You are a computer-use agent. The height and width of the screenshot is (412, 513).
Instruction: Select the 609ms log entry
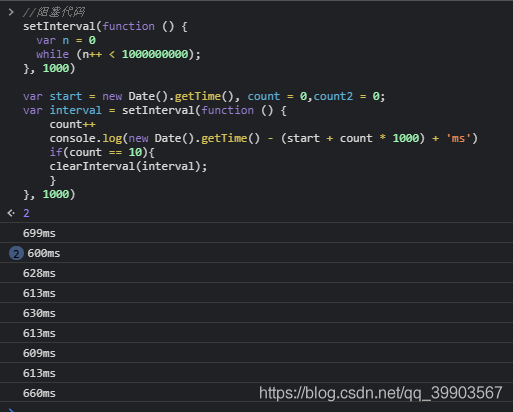click(256, 353)
